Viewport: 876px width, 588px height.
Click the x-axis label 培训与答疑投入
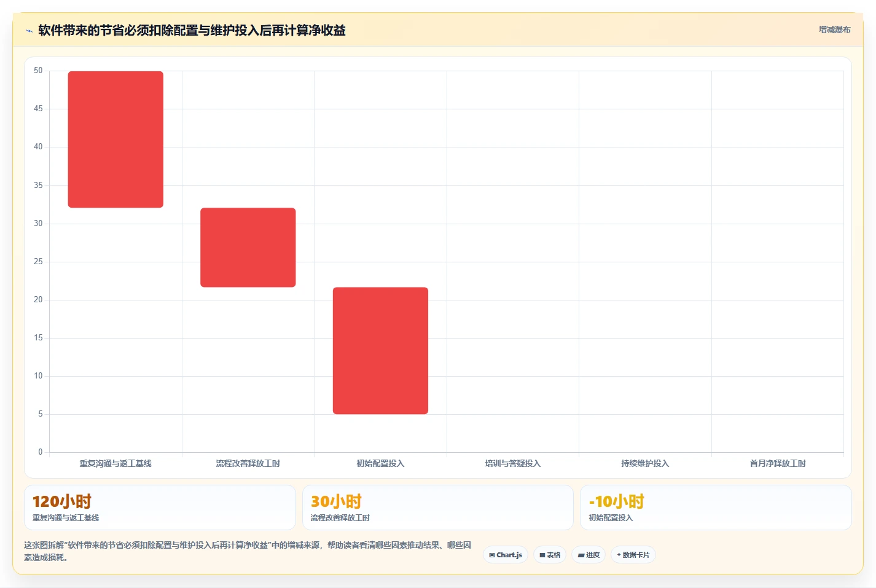click(x=513, y=463)
